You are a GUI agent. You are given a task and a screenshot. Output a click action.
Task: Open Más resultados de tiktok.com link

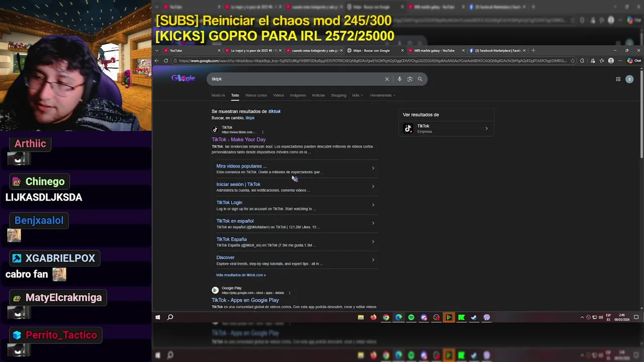click(241, 275)
